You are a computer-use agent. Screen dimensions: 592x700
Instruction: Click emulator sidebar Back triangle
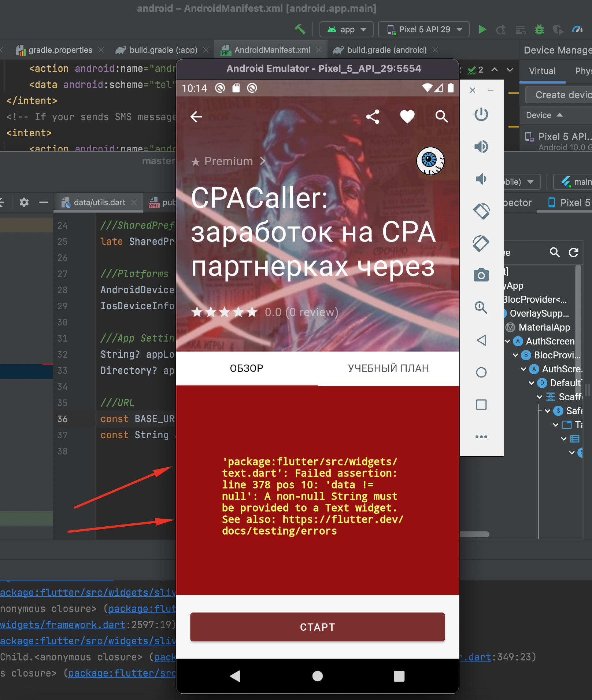tap(481, 340)
